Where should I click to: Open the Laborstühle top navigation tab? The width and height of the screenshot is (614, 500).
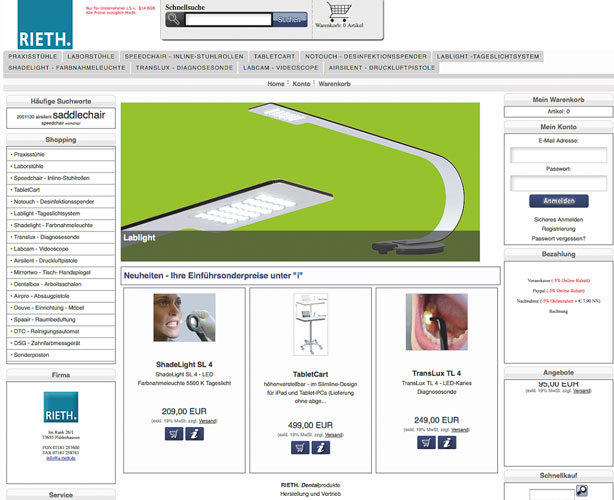[91, 56]
